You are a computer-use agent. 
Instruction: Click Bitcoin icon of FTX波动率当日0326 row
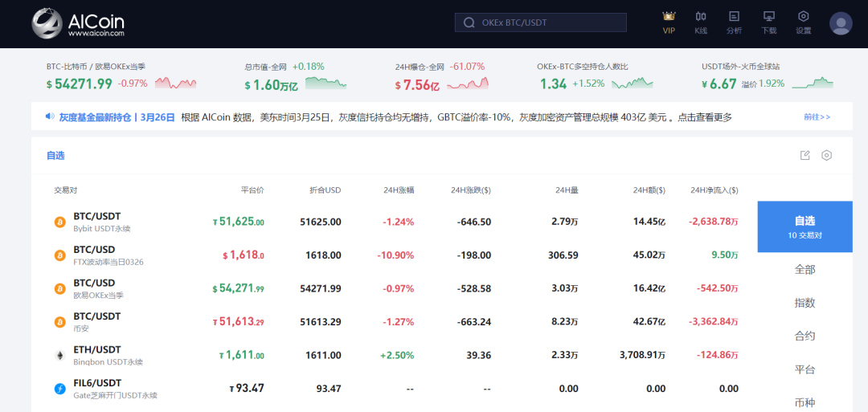pyautogui.click(x=59, y=255)
